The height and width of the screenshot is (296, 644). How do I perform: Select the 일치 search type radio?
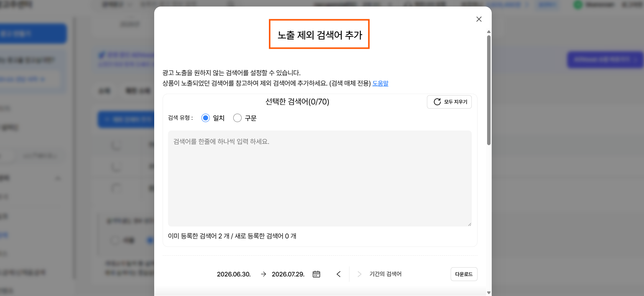tap(206, 118)
